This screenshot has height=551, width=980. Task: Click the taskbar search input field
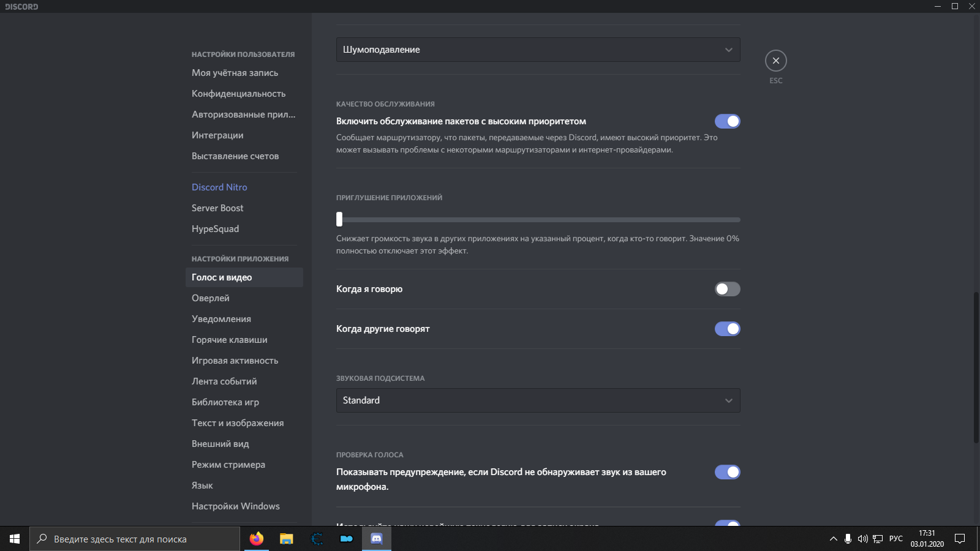pyautogui.click(x=135, y=539)
